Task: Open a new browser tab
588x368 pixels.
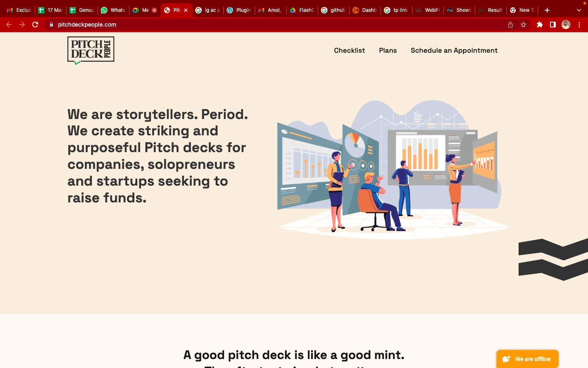Action: (547, 10)
